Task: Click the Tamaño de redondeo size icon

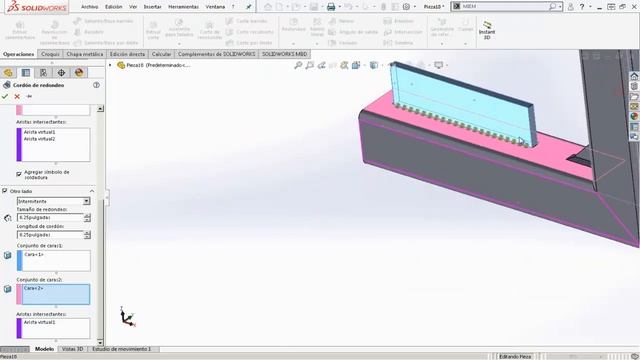Action: (x=8, y=218)
